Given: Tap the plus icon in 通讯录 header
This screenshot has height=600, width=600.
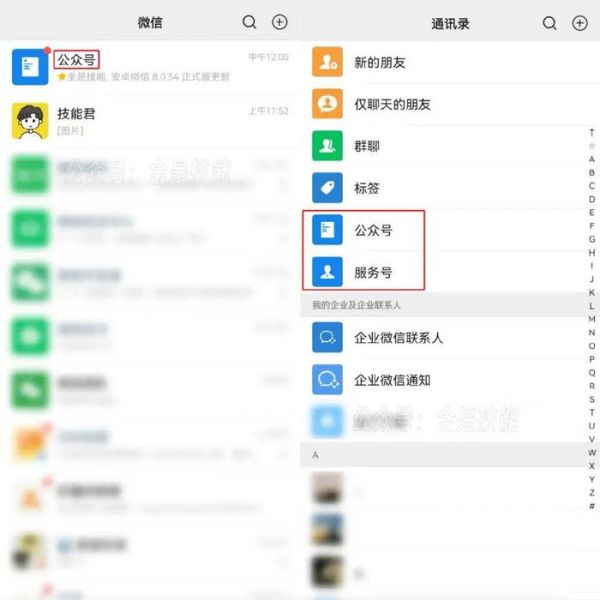Looking at the screenshot, I should (580, 23).
